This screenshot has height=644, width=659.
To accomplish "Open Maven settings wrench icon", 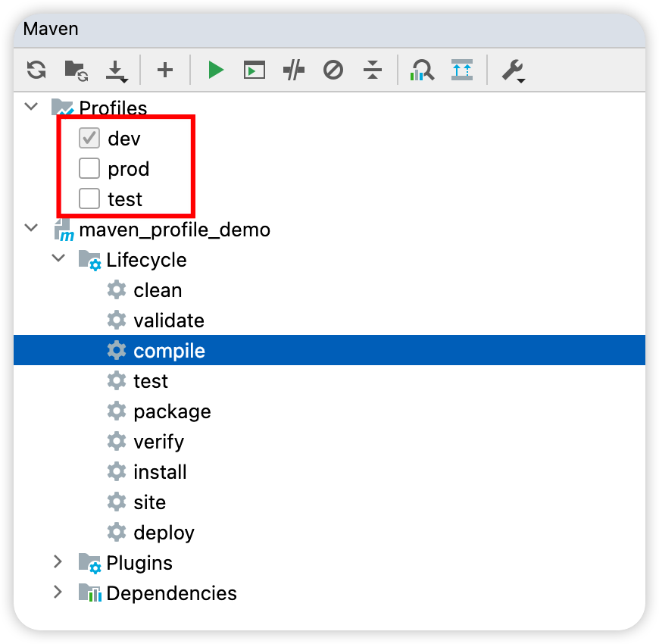I will [x=513, y=70].
